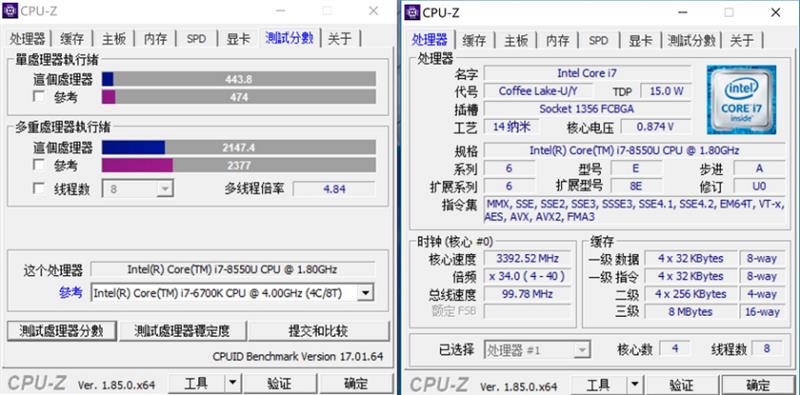Switch to 处理器 tab in left window

click(x=28, y=39)
